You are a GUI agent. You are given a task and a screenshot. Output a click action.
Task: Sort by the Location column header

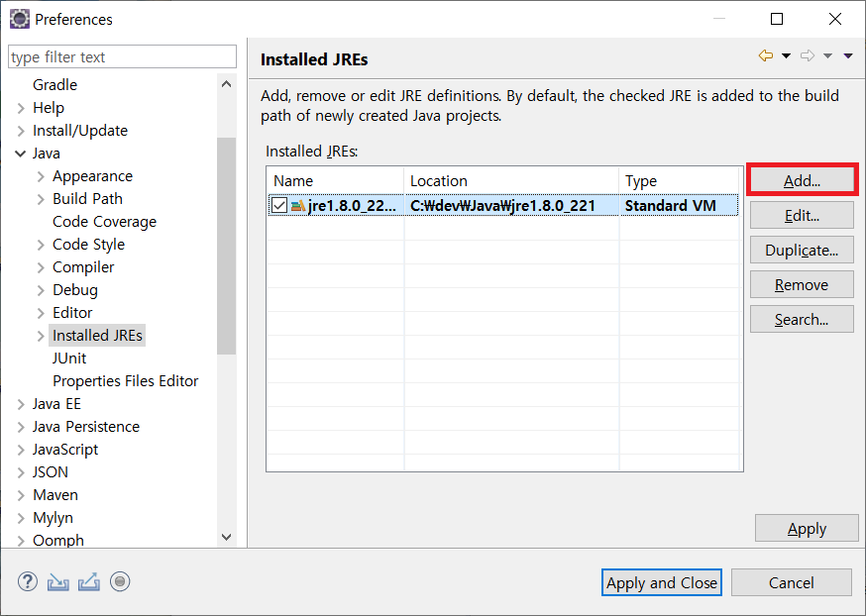click(x=511, y=181)
